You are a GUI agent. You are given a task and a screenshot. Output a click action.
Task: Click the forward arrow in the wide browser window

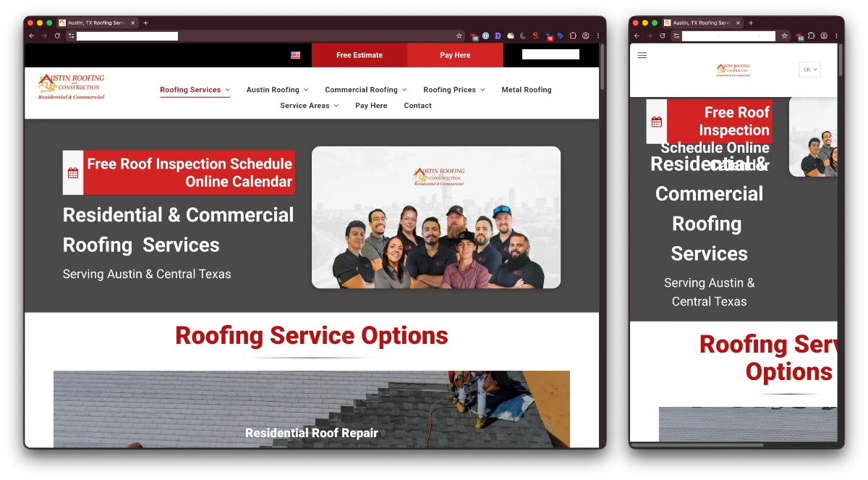44,35
